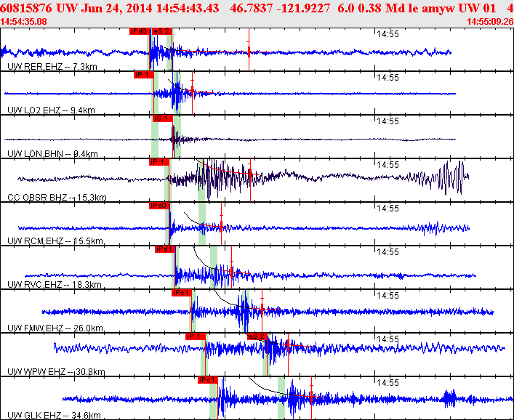The width and height of the screenshot is (514, 420).
Task: Click the 14:55 time tick label on RVC trace
Action: tap(387, 252)
